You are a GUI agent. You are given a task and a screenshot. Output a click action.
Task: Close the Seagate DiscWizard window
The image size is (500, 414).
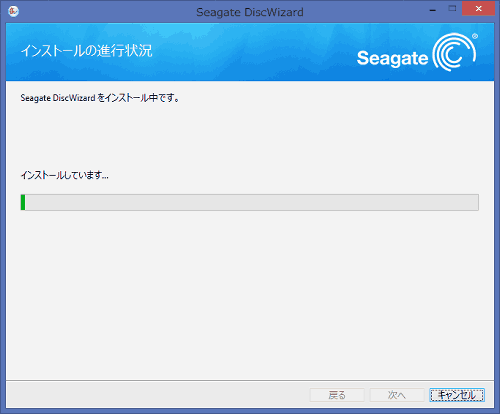[478, 9]
